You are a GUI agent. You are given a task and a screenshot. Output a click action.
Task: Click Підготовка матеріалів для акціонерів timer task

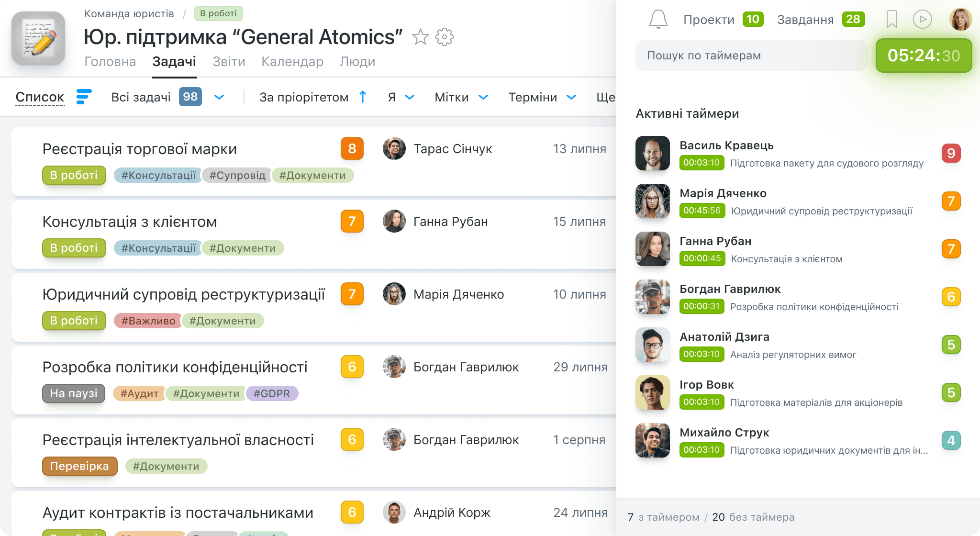click(x=816, y=402)
